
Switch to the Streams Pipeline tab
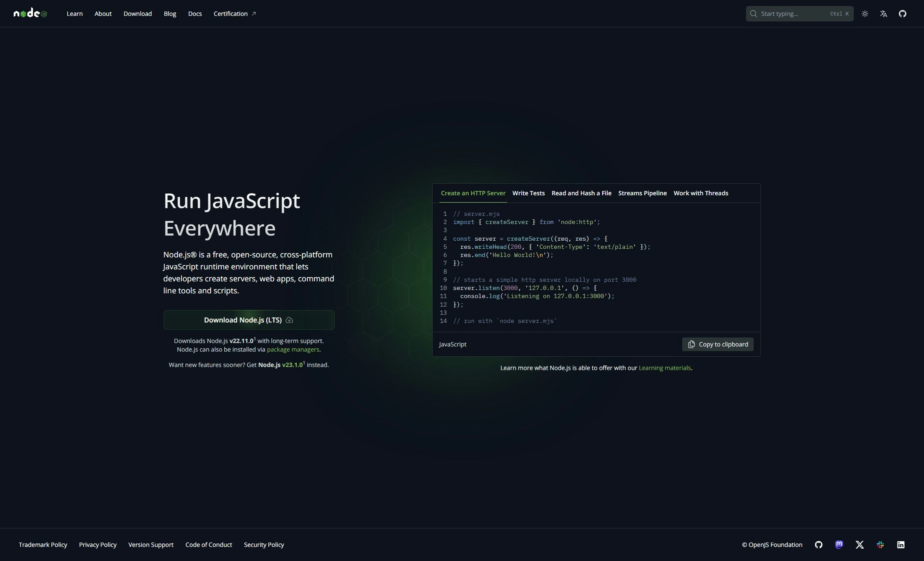[x=642, y=193]
